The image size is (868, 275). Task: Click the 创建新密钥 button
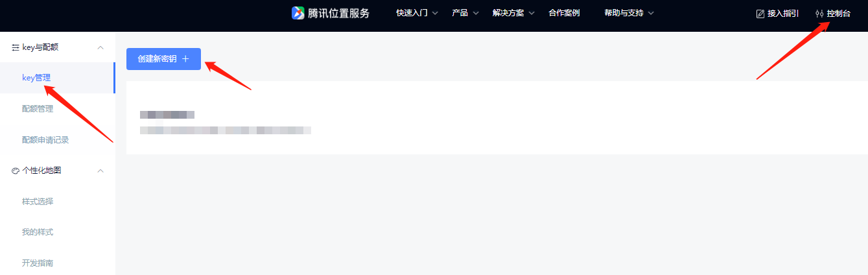(163, 59)
